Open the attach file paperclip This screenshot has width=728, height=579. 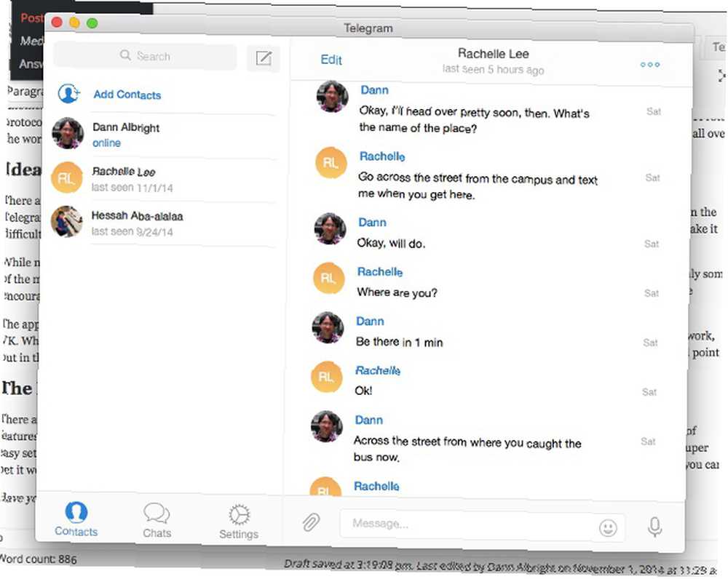tap(311, 523)
